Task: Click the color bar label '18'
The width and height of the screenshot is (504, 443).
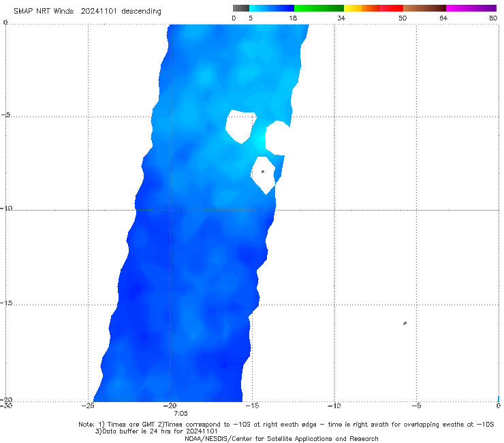Action: coord(293,18)
